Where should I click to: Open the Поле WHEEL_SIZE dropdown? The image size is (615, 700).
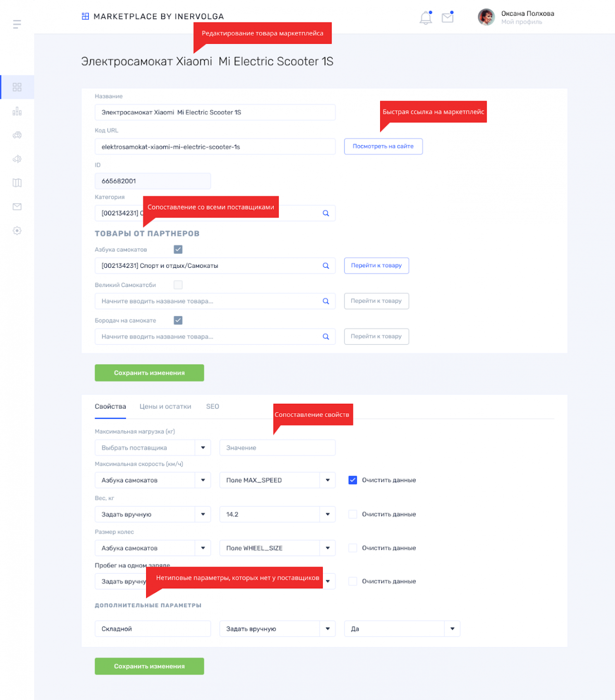pyautogui.click(x=277, y=548)
